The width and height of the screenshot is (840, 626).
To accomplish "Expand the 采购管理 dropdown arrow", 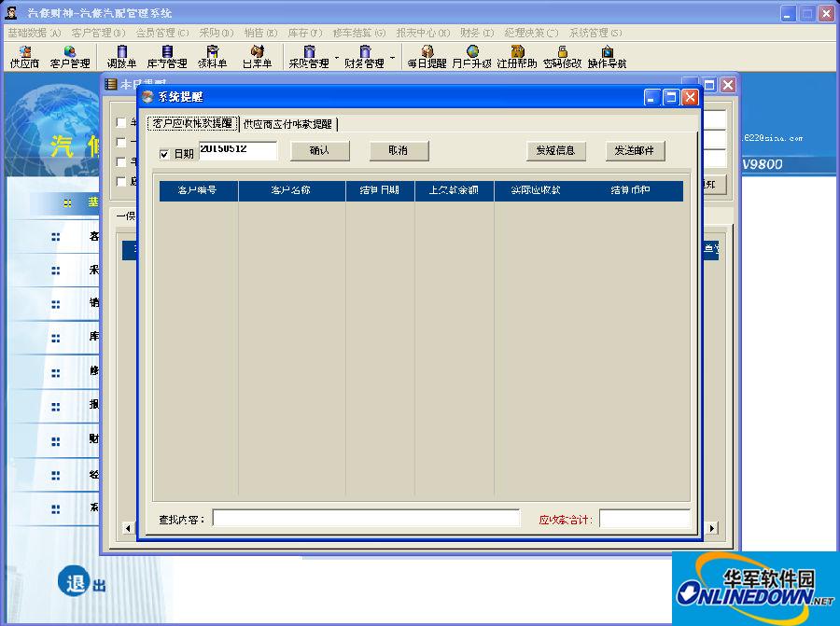I will pos(337,57).
